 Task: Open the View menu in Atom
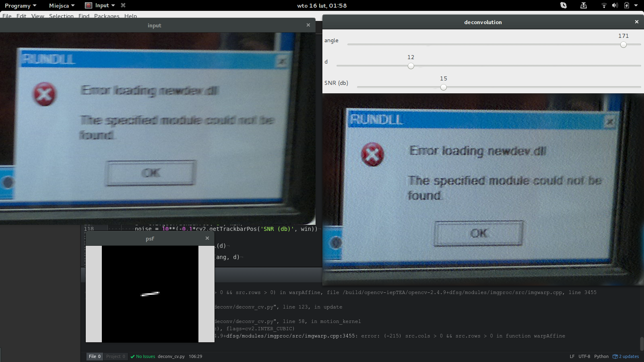pos(38,16)
